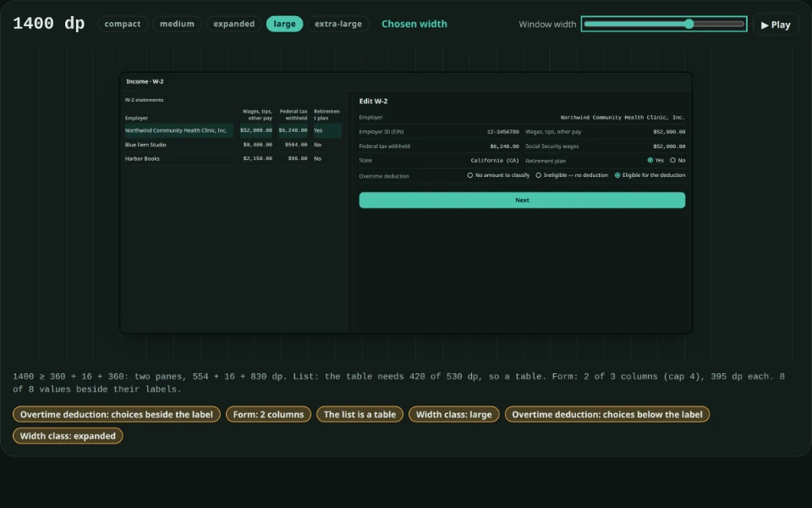Click the 'Edit W-2' heading

coord(373,101)
